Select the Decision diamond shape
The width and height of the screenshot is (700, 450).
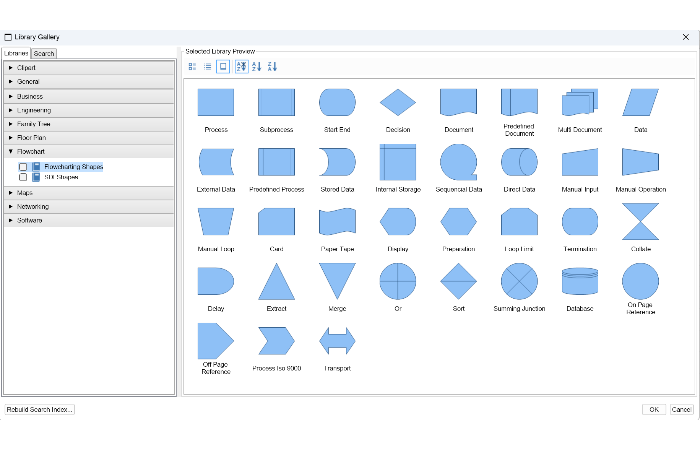pyautogui.click(x=397, y=103)
